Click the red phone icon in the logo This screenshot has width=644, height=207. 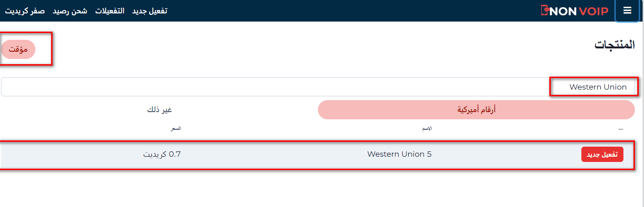coord(546,11)
